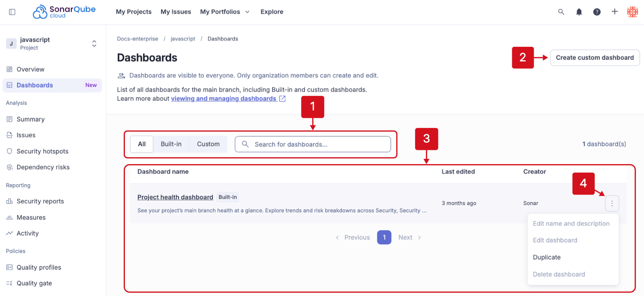This screenshot has height=296, width=644.
Task: Click the Previous pagination button
Action: pyautogui.click(x=353, y=238)
